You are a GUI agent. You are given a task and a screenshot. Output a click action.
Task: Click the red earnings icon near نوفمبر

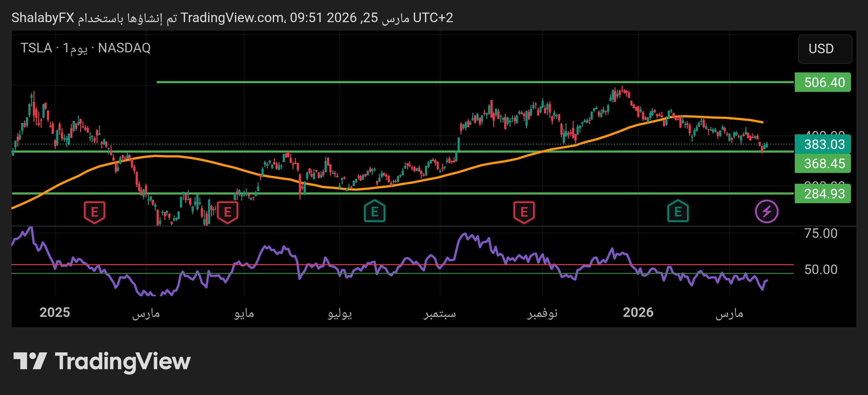[x=524, y=212]
